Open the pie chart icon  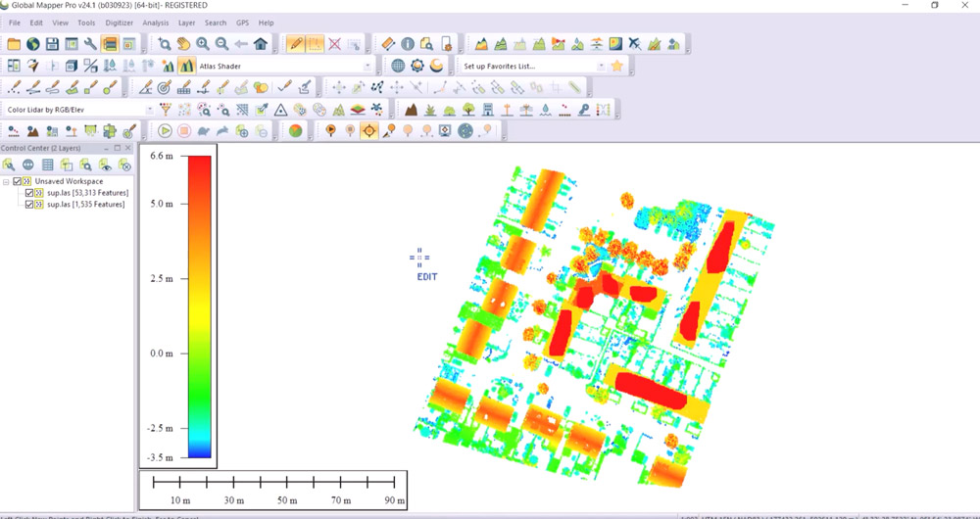(296, 130)
